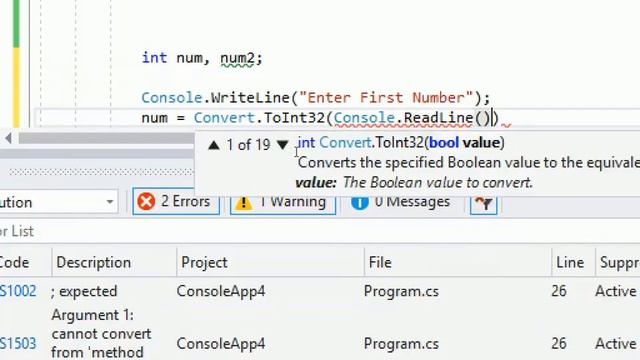Open the S1503 error code link
This screenshot has width=640, height=360.
pos(18,343)
